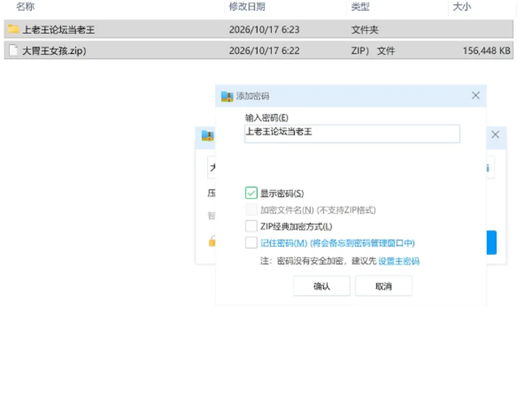Click the date 2026/10/17 6:22
The width and height of the screenshot is (532, 397).
pos(264,50)
